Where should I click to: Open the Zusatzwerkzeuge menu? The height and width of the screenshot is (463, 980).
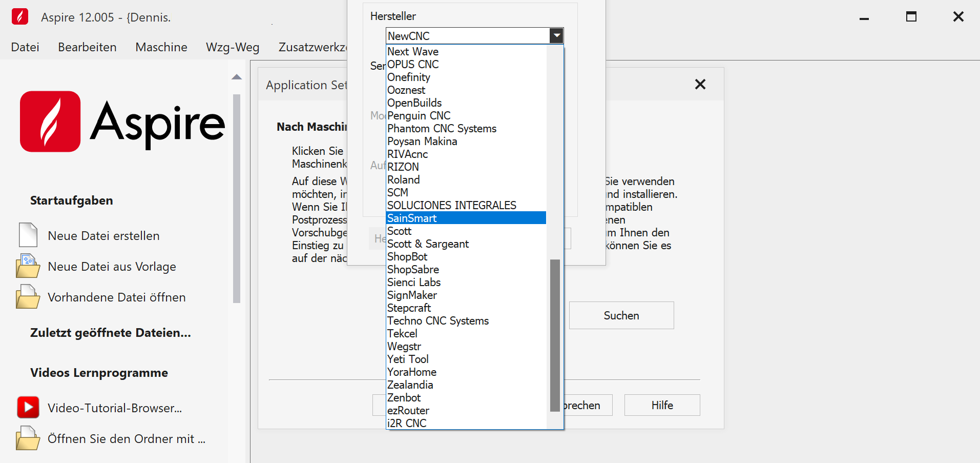tap(312, 47)
